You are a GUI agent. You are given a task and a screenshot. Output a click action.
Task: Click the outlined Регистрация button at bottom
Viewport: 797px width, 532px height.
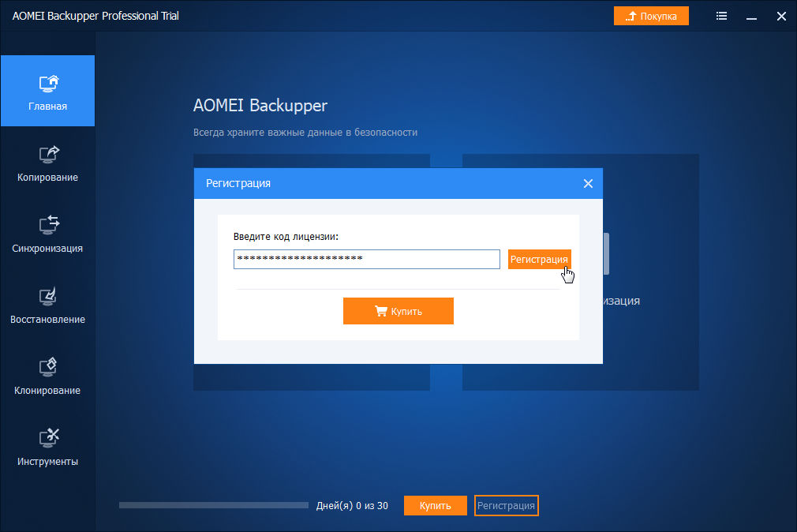(x=507, y=505)
